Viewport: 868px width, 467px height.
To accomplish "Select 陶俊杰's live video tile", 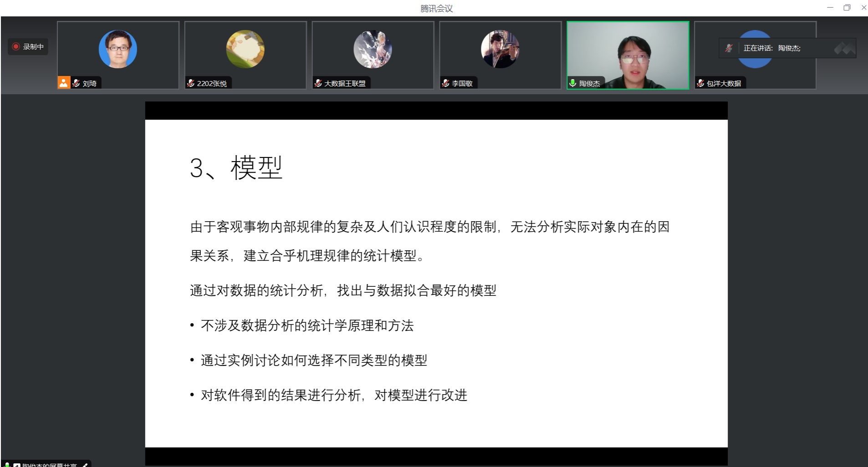I will coord(628,55).
